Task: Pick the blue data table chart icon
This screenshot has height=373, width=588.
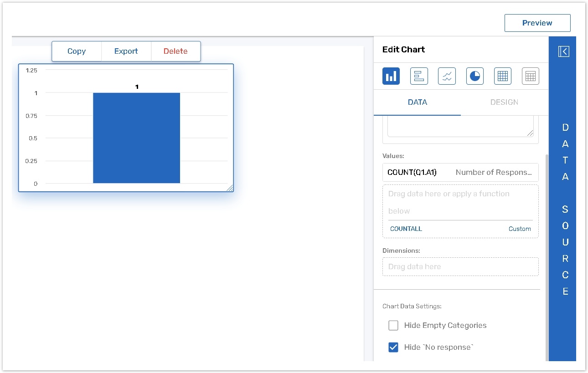Action: (x=502, y=76)
